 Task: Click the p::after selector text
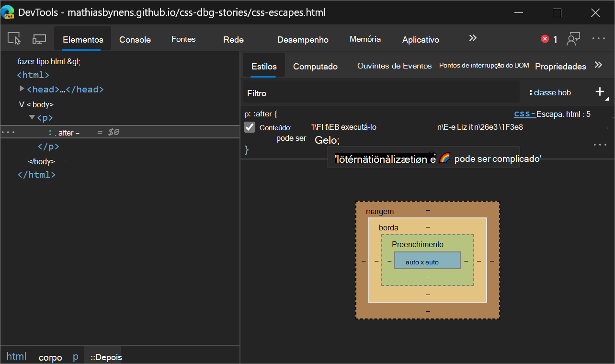(x=261, y=114)
